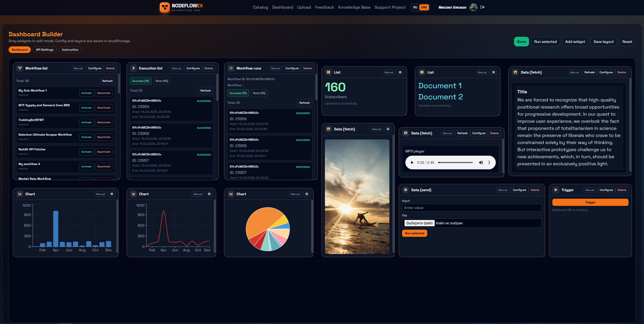Click the logout icon in top-right corner

pos(482,7)
